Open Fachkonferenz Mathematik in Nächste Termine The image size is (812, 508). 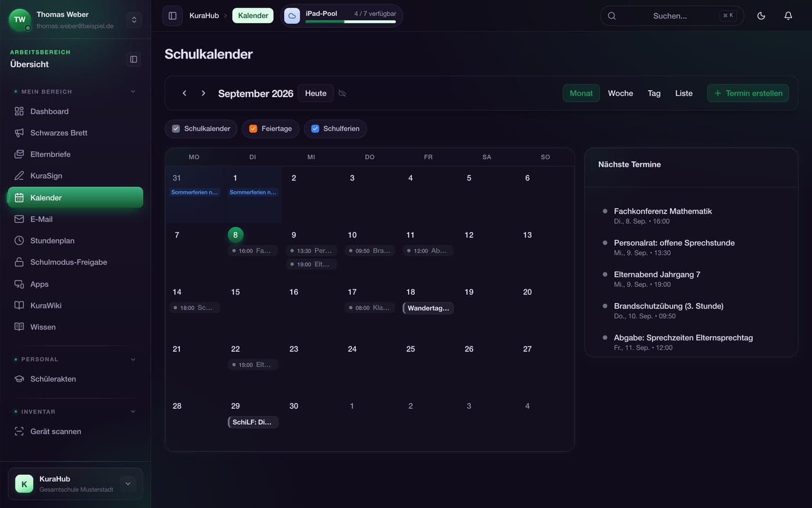[663, 211]
